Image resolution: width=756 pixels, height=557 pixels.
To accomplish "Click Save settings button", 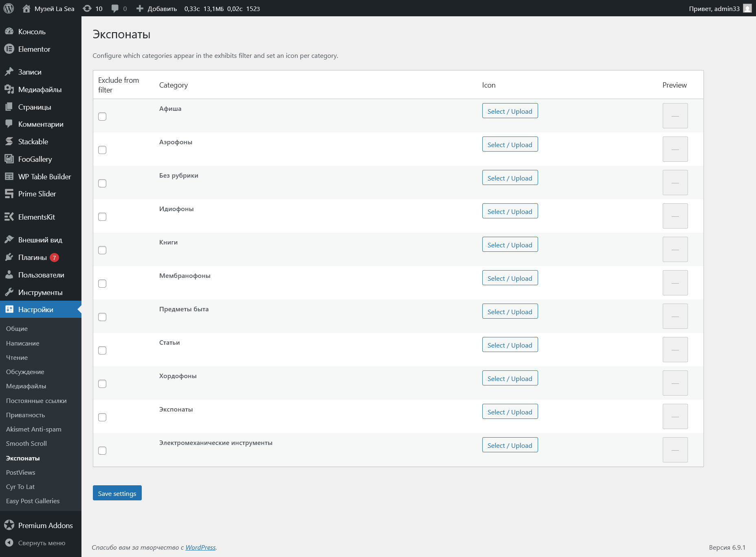I will (117, 493).
